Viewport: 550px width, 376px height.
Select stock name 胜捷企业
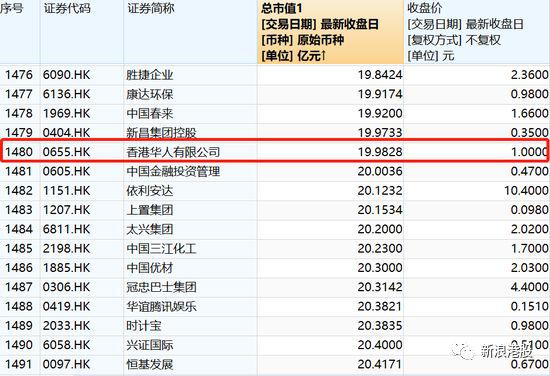[150, 75]
